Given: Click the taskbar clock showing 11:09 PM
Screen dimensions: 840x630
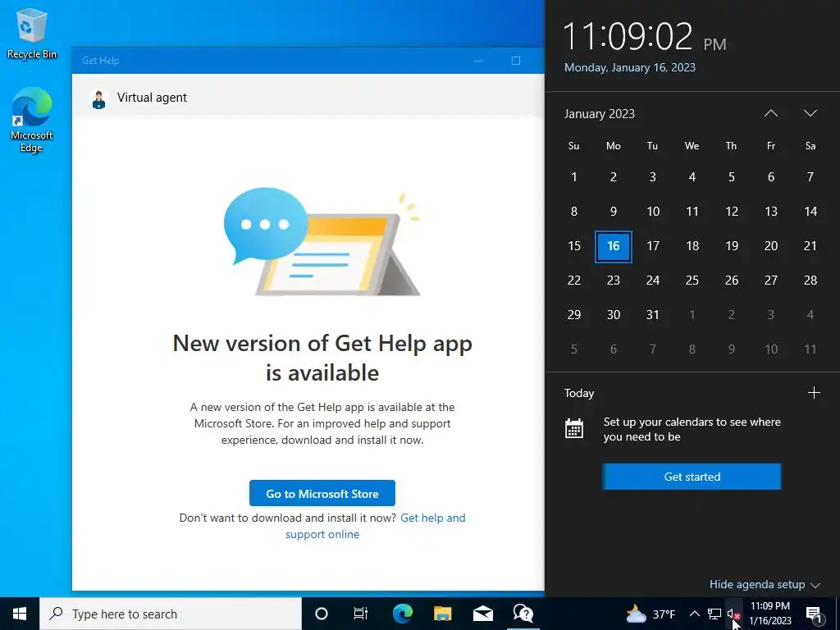Looking at the screenshot, I should click(x=769, y=614).
